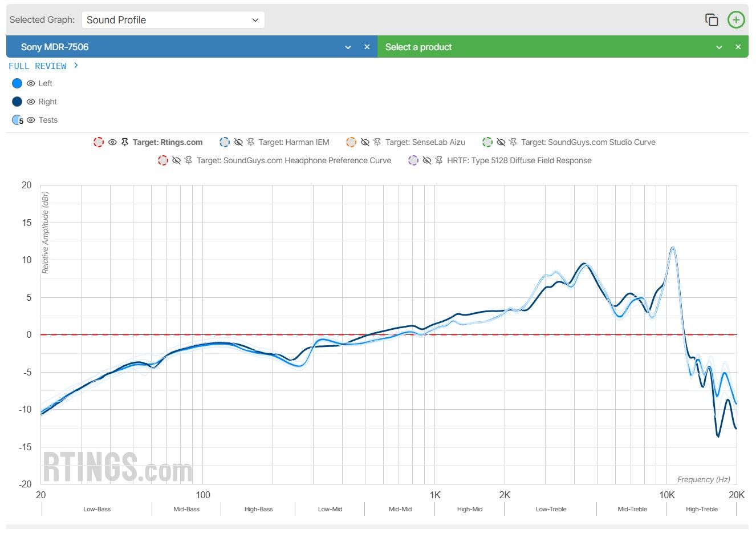Screen dimensions: 756x533
Task: Pin the SoundGuys Headphone Preference Curve
Action: (x=189, y=160)
